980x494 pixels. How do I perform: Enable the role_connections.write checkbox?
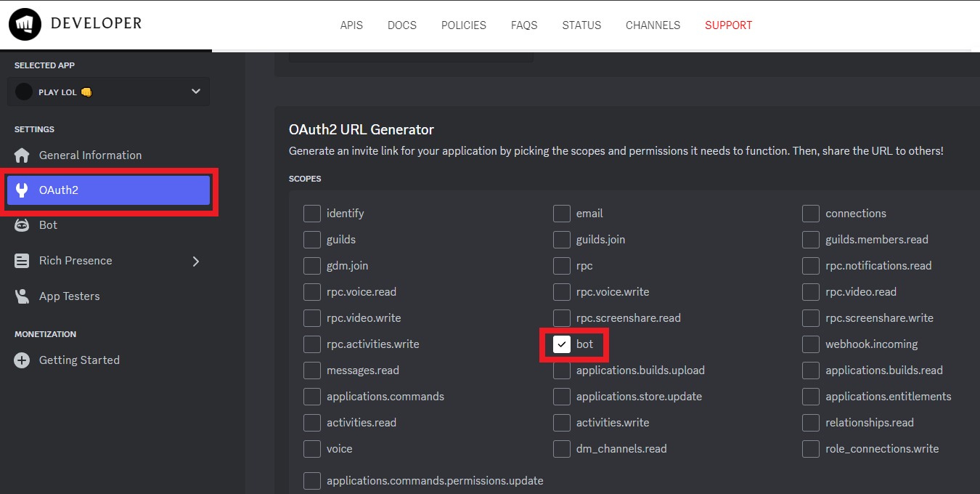pyautogui.click(x=811, y=449)
